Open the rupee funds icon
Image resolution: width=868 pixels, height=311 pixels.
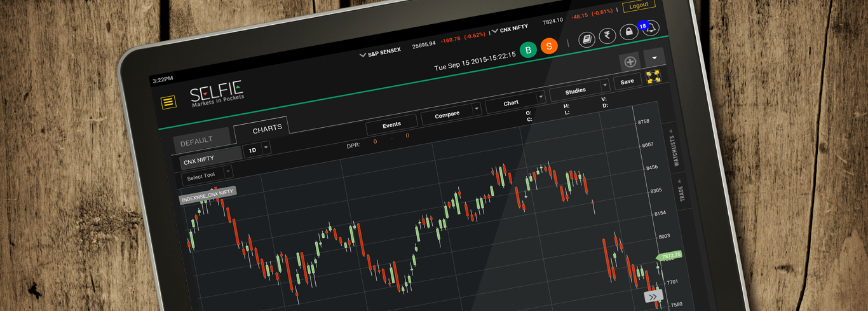607,35
